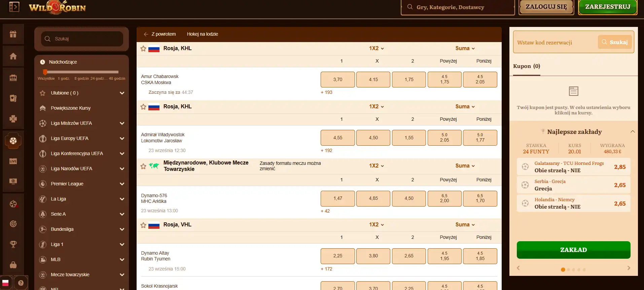Star the Międzynarodowe Klubowe Mecze Towarzyskie league
The height and width of the screenshot is (290, 644).
(143, 166)
